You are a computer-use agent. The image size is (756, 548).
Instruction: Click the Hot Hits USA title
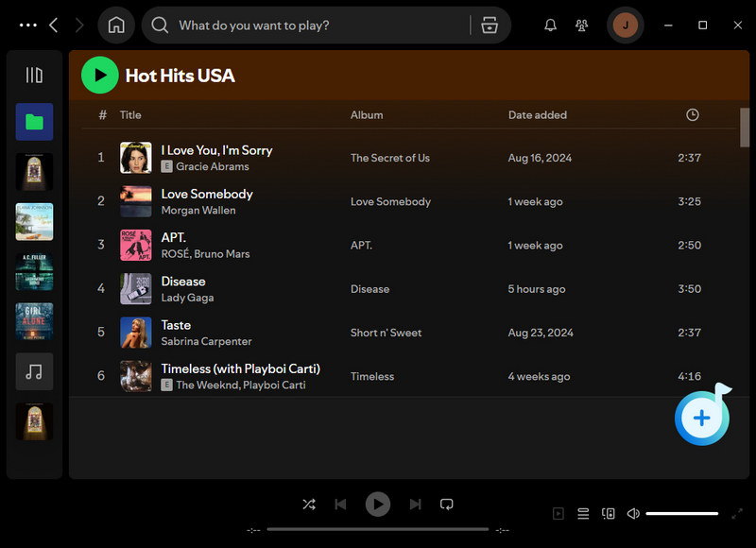[x=180, y=76]
